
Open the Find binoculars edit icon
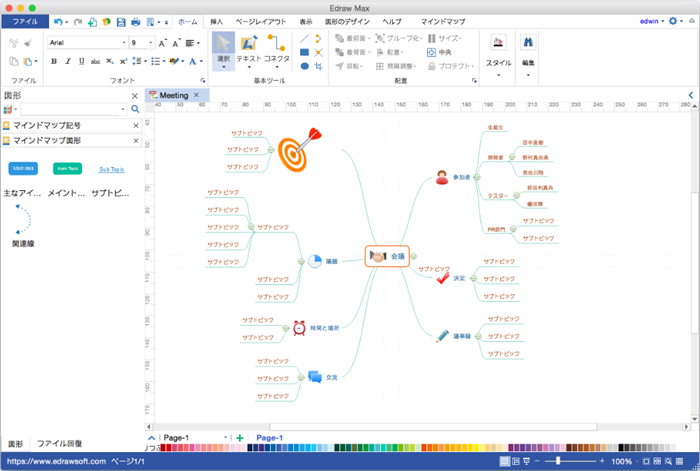528,42
